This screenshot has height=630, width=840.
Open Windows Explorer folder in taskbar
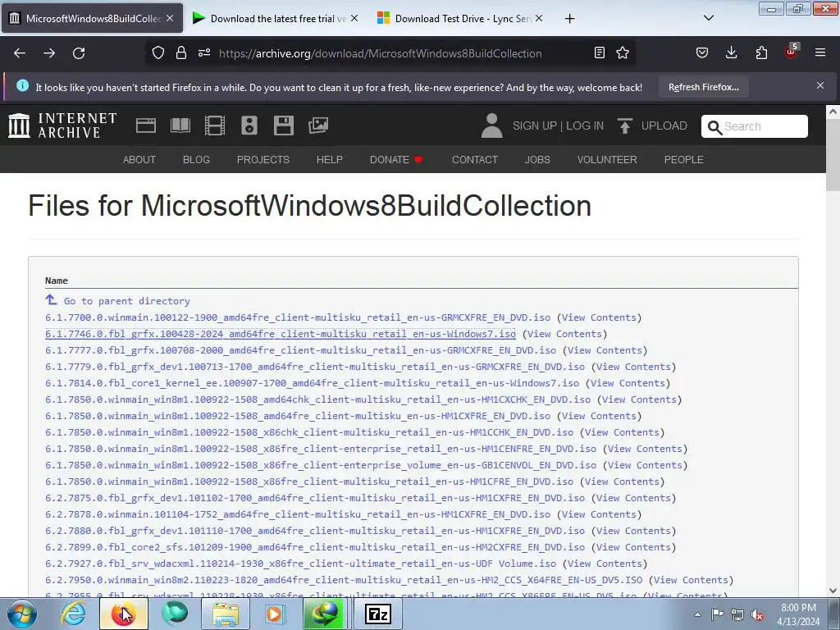(x=226, y=614)
